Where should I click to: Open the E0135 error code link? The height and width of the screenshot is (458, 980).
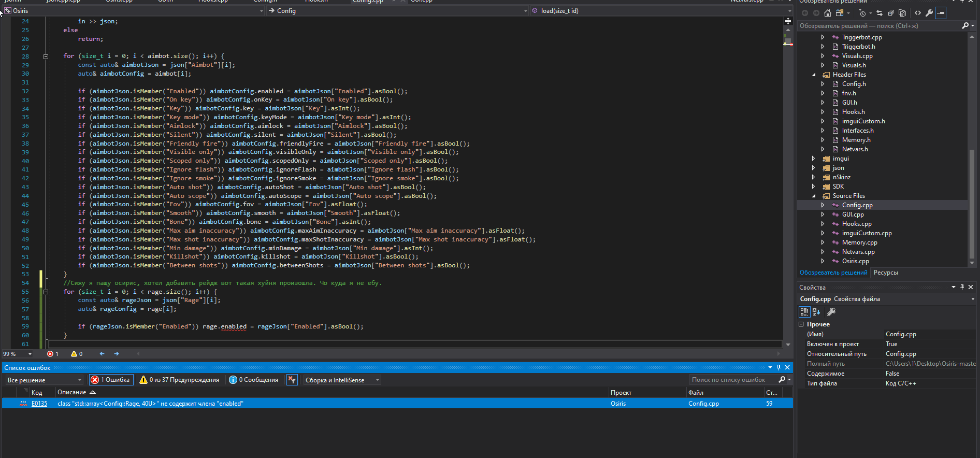tap(39, 404)
